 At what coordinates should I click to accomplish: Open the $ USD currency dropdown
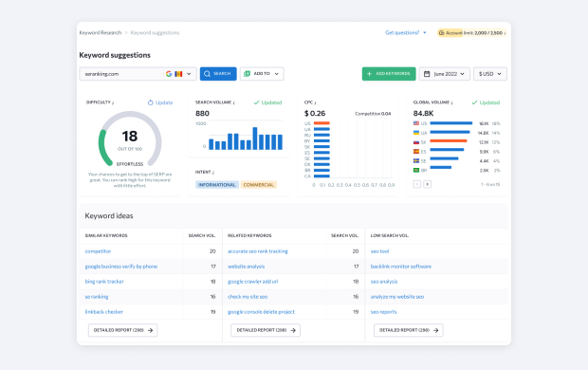click(x=490, y=74)
